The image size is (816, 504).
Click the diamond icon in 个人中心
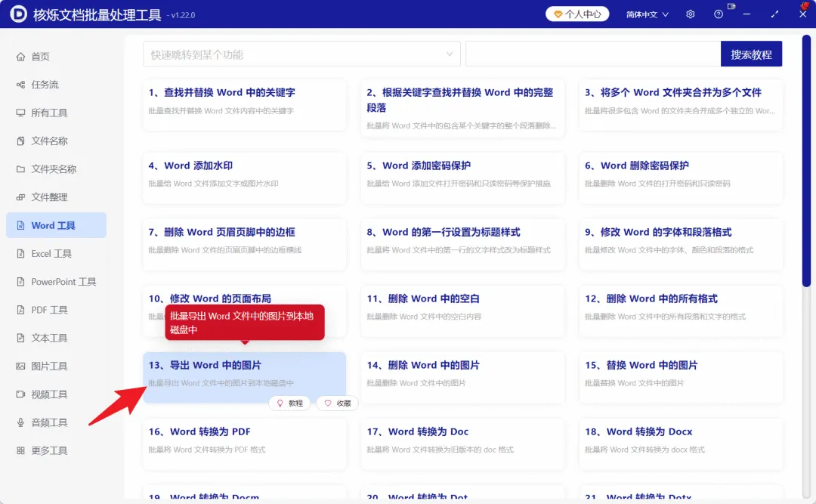[558, 14]
